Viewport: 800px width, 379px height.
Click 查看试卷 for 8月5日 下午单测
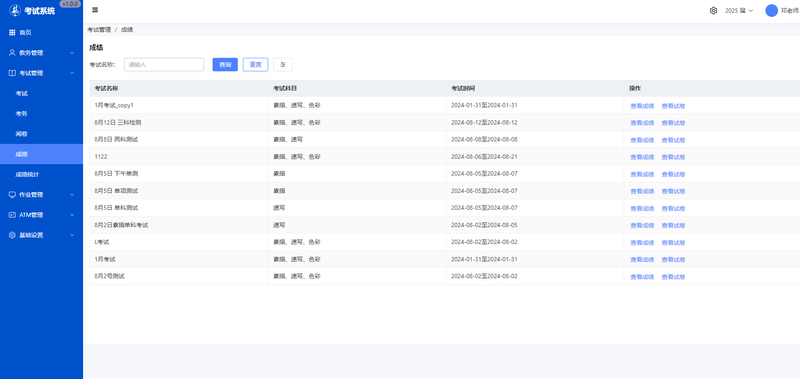pyautogui.click(x=673, y=174)
